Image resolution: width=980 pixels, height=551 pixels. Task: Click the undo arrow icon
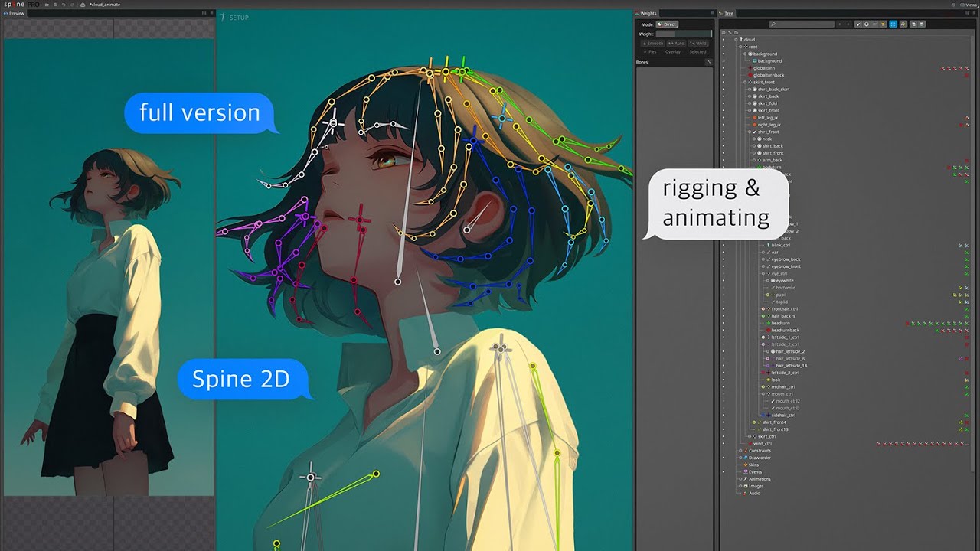pyautogui.click(x=64, y=5)
